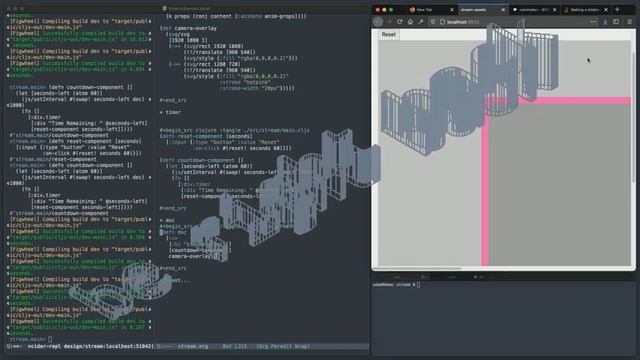Click the stream.org buffer name in mode line
Viewport: 640px width, 360px height.
click(193, 346)
